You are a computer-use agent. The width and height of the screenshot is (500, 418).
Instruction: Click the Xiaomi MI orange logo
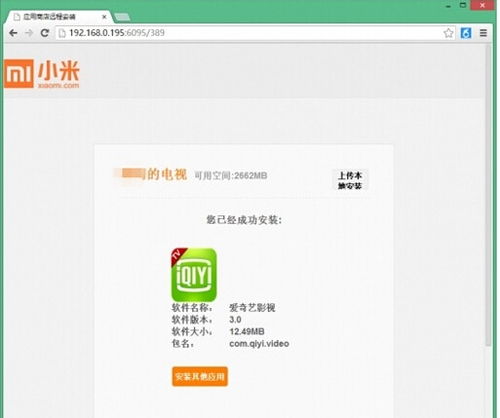(x=19, y=73)
